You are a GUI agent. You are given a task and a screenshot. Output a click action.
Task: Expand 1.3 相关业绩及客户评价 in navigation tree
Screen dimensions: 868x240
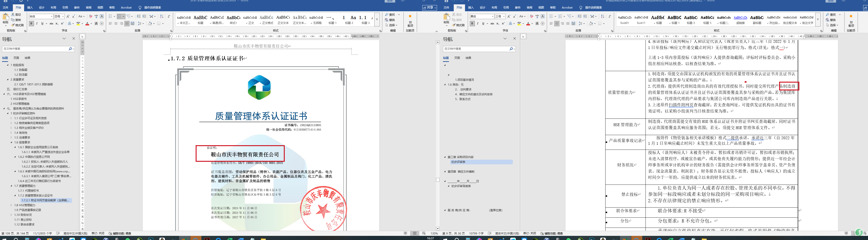pyautogui.click(x=11, y=128)
